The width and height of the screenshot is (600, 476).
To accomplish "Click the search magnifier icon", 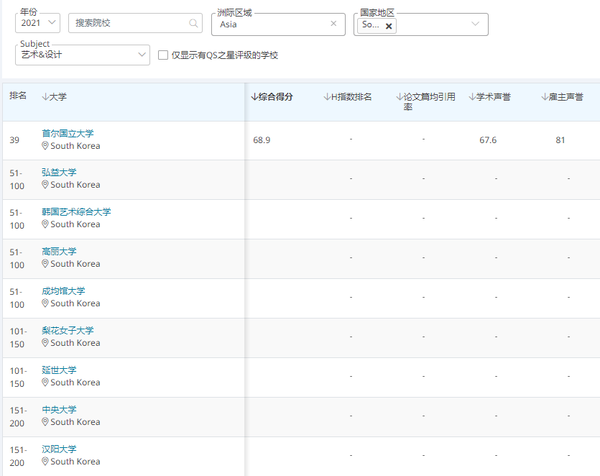I will [193, 23].
